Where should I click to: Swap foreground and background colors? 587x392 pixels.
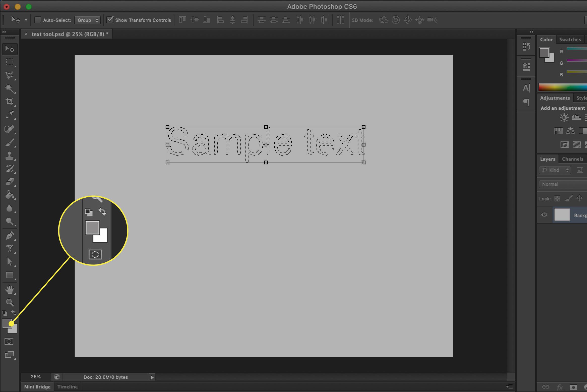pos(14,313)
